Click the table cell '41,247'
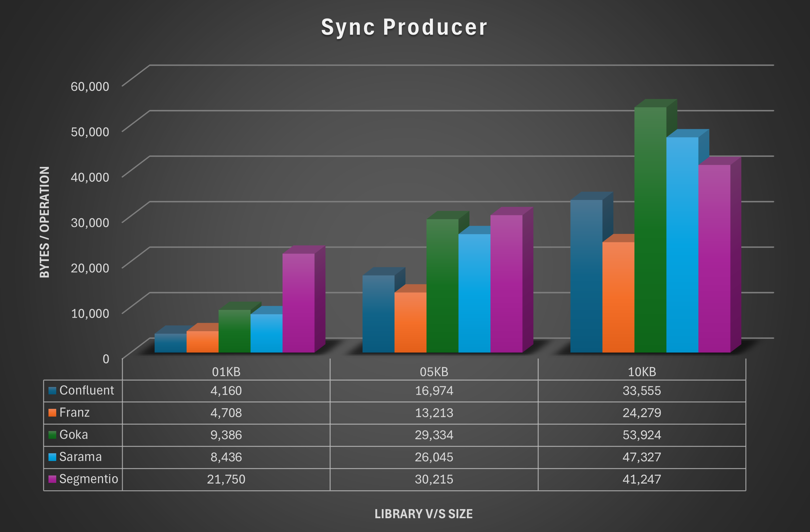810x532 pixels. click(x=642, y=479)
